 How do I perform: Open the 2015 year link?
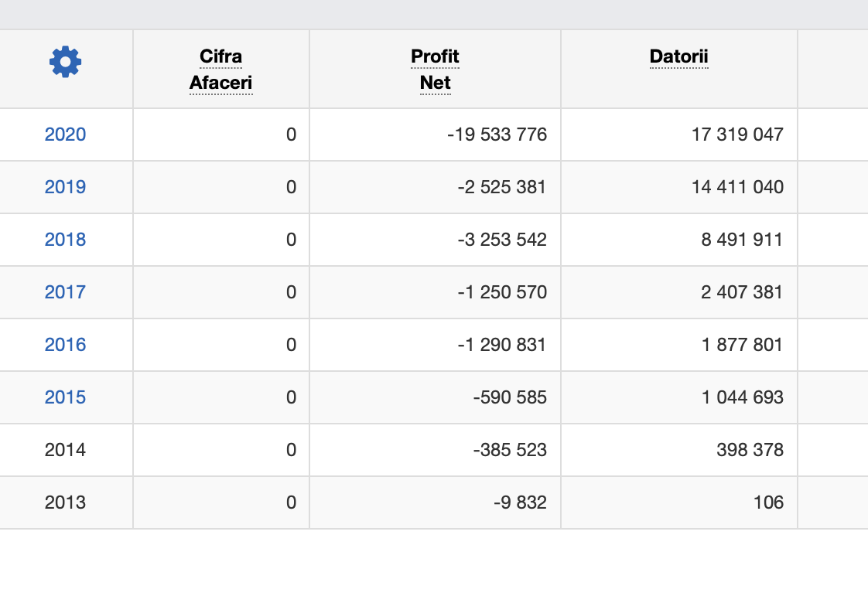pyautogui.click(x=65, y=397)
